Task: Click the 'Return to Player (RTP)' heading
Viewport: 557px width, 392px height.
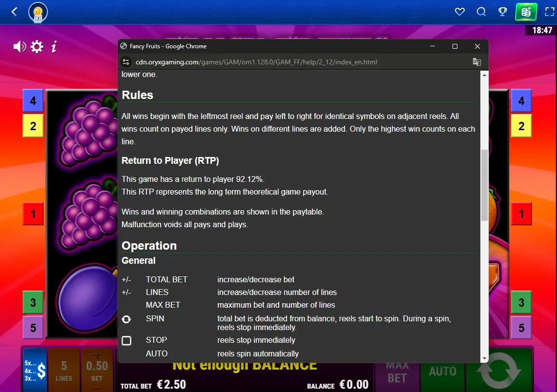Action: tap(170, 161)
